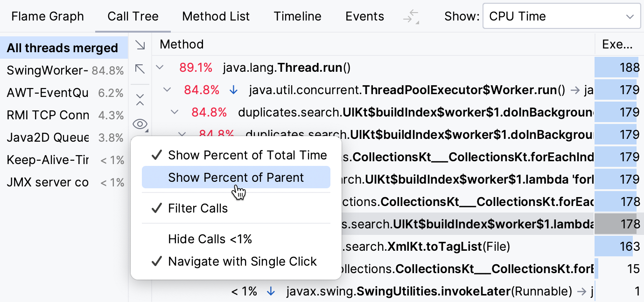Uncheck Show Percent of Total Time
Screen dimensions: 644x302
point(247,155)
